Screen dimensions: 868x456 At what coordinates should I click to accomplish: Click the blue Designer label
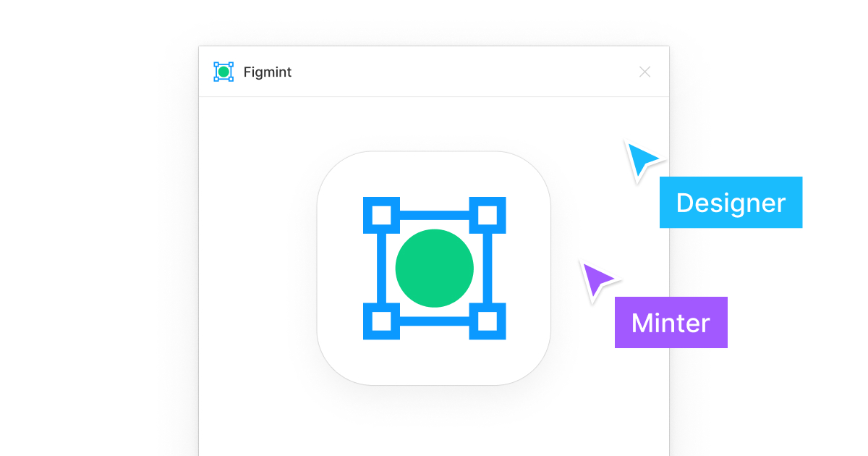(x=731, y=203)
